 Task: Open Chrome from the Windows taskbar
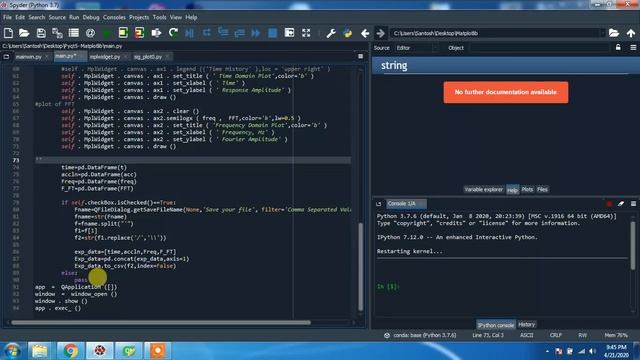coord(70,351)
